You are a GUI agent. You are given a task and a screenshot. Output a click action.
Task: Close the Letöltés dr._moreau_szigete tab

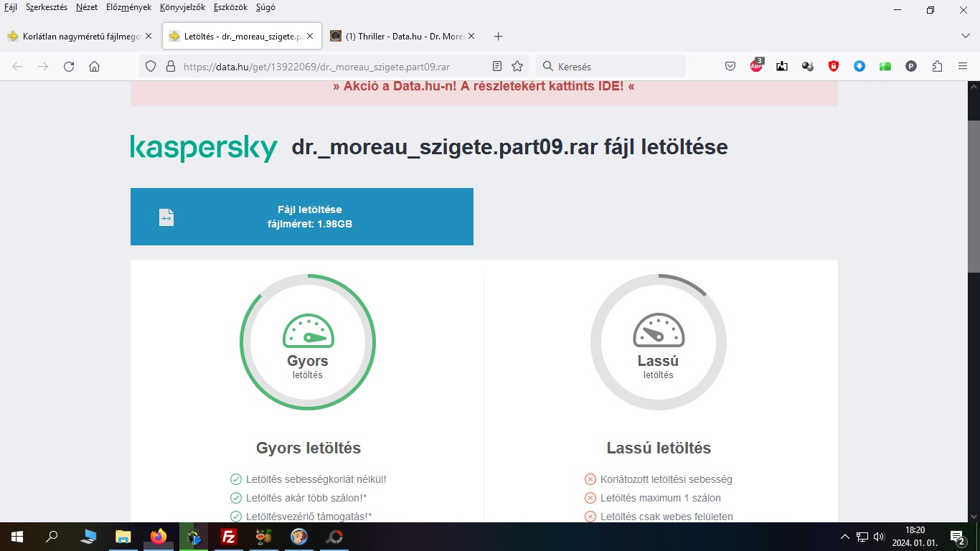pyautogui.click(x=309, y=36)
